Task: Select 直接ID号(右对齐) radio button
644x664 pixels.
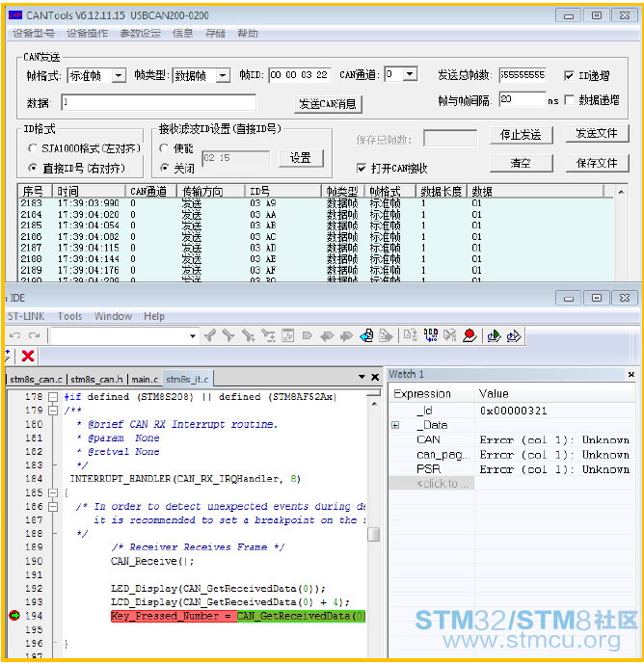Action: click(x=33, y=168)
